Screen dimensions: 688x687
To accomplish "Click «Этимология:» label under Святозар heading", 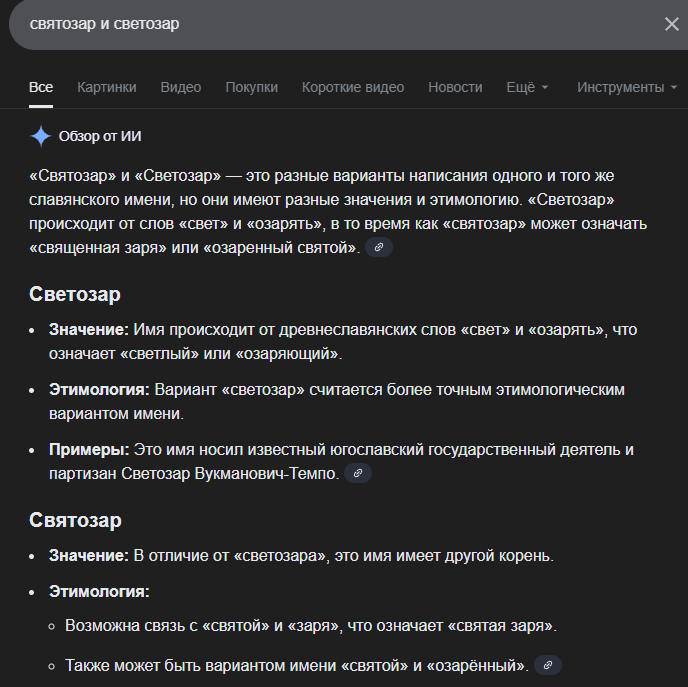I will tap(99, 591).
